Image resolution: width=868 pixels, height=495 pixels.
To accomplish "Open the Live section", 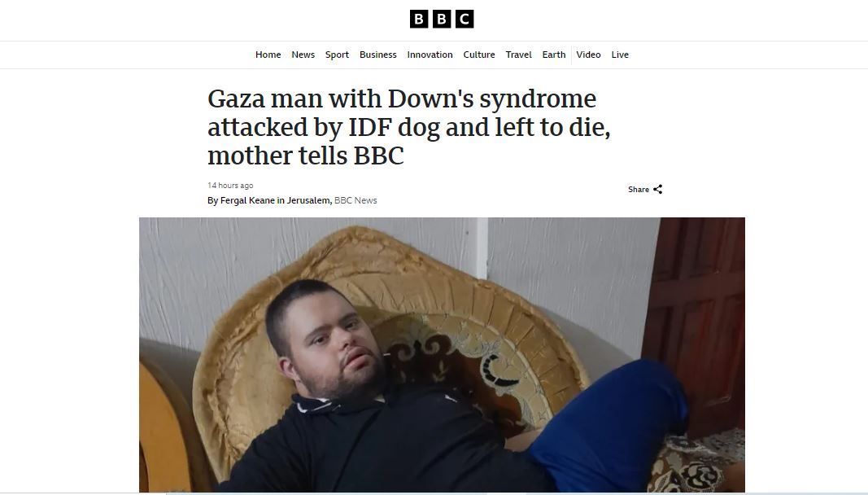I will tap(619, 55).
